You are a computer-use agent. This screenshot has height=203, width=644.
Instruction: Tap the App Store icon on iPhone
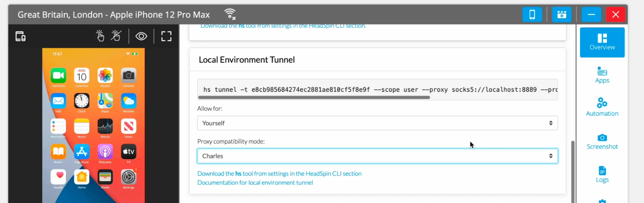82,152
